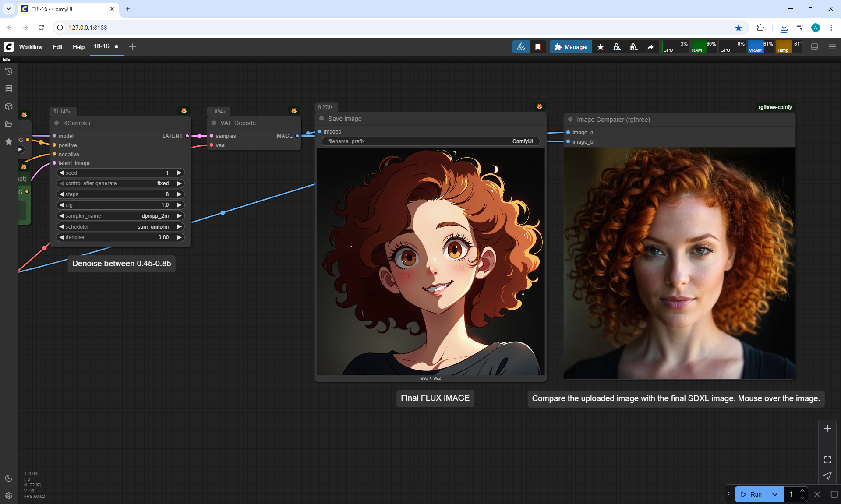Viewport: 841px width, 504px height.
Task: Open the workflows folder sidebar icon
Action: (9, 124)
